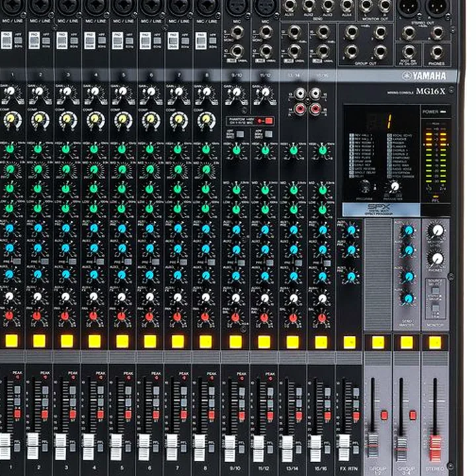Click the SPX digital effect processor label

point(380,209)
